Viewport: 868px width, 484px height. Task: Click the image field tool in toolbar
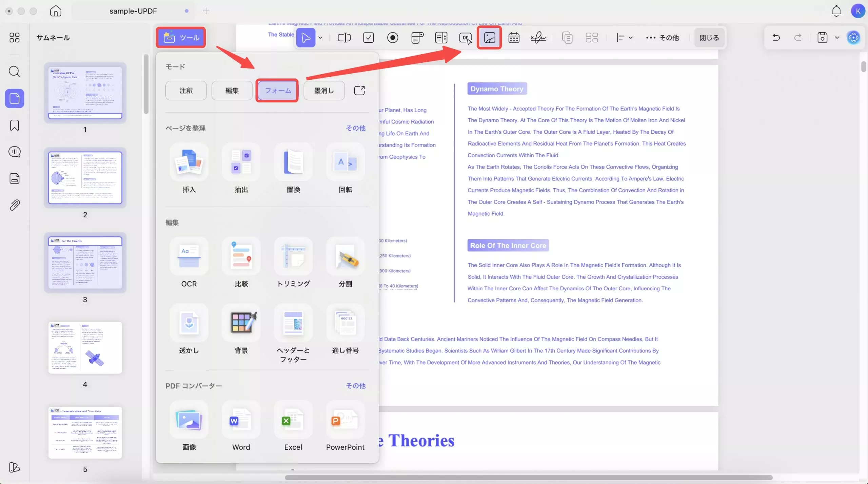(x=489, y=38)
